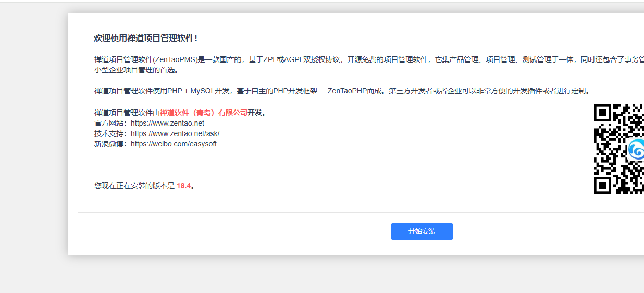Image resolution: width=644 pixels, height=293 pixels.
Task: Visit the https://weibo.com/easysoft Weibo URL
Action: tap(174, 144)
